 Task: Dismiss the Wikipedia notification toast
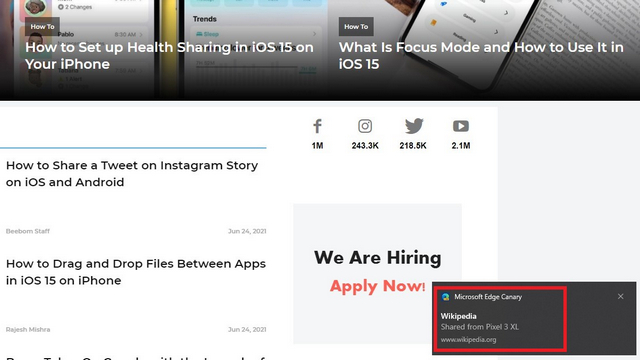(620, 296)
